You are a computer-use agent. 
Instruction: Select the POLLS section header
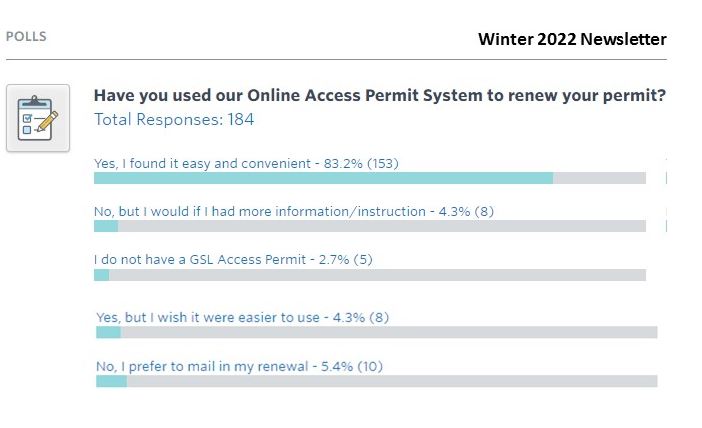click(x=26, y=37)
